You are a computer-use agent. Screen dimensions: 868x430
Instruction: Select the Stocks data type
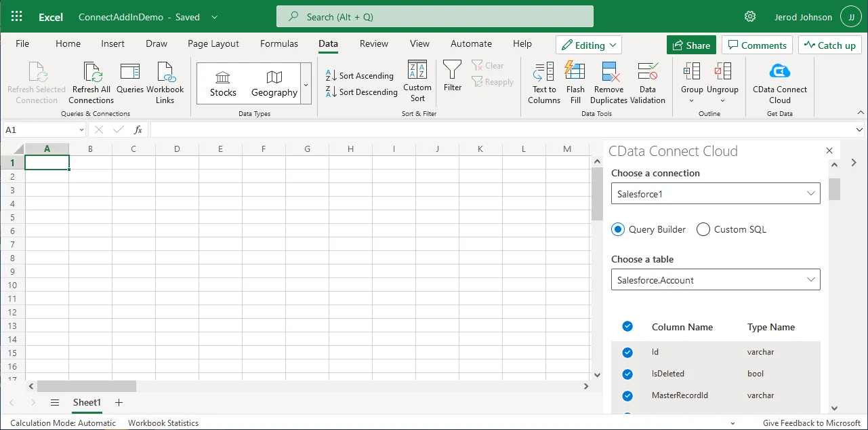[223, 83]
